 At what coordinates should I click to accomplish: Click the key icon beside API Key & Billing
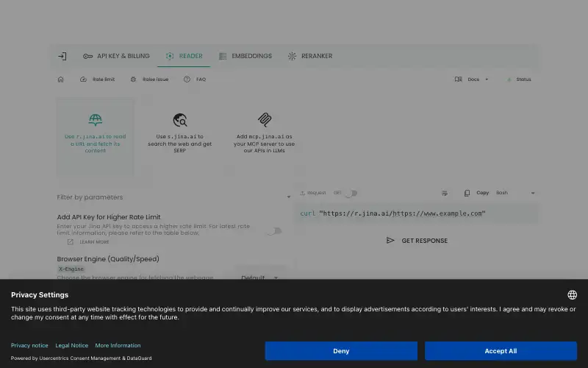(87, 57)
